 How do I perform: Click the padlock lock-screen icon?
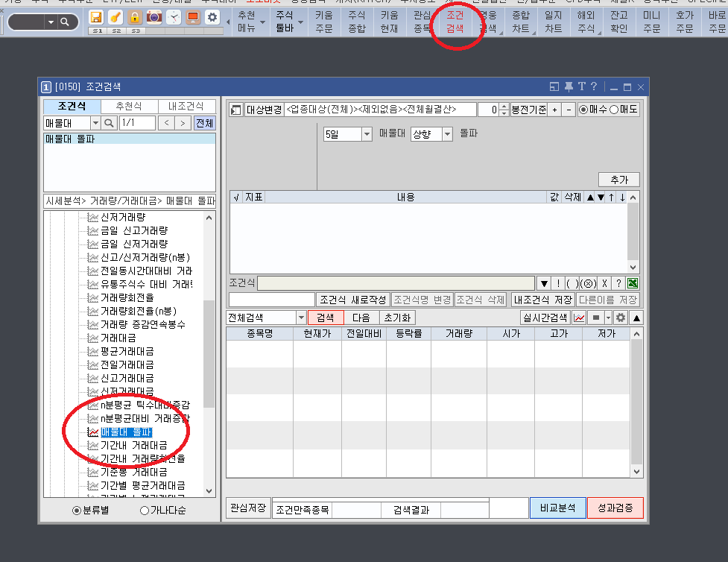(135, 18)
